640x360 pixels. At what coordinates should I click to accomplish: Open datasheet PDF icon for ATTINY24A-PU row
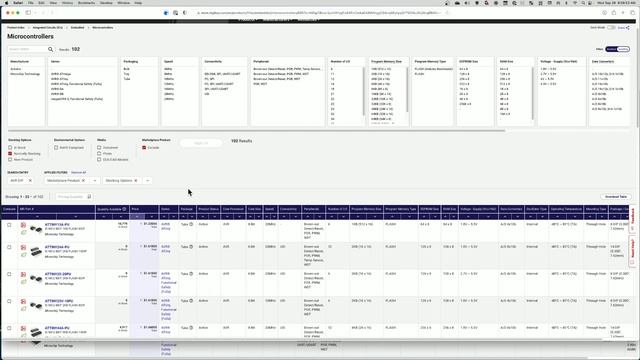(23, 247)
